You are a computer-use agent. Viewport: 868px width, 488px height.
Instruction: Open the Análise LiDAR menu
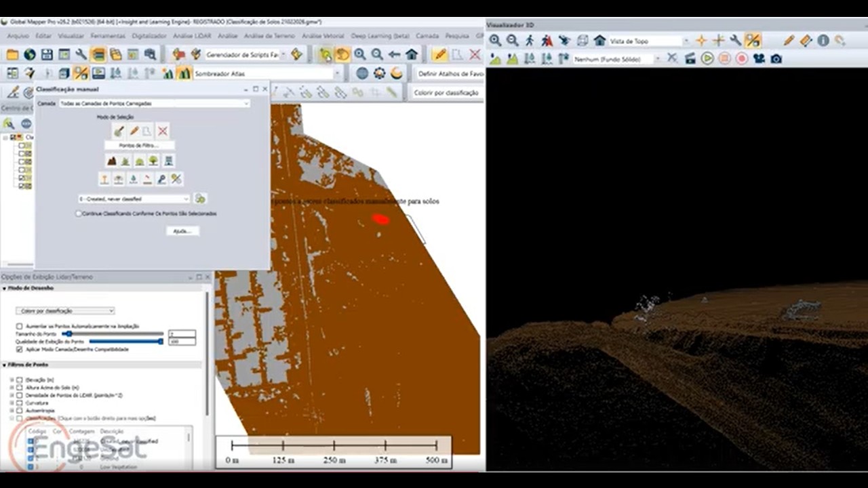pyautogui.click(x=191, y=36)
